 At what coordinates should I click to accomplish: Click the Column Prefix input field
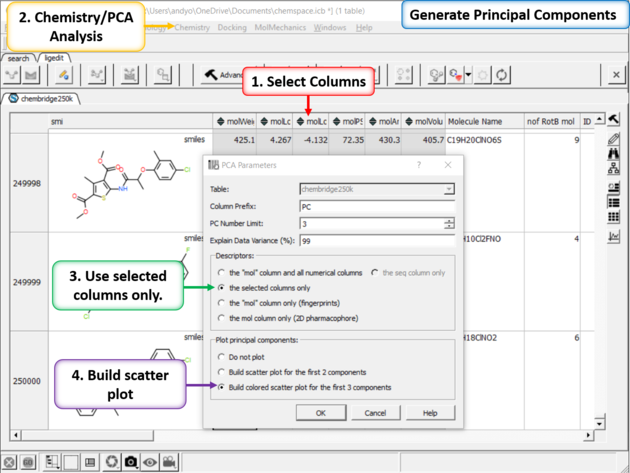point(377,207)
